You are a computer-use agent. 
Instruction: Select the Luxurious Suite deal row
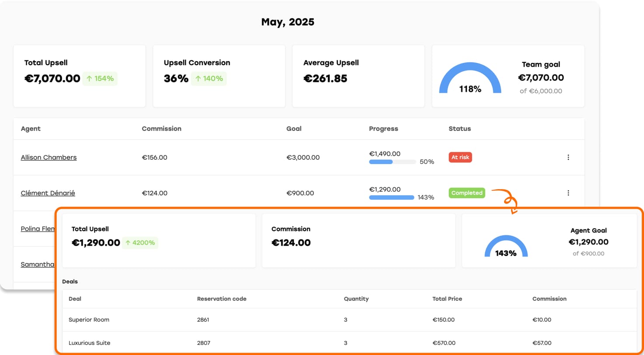click(x=89, y=343)
